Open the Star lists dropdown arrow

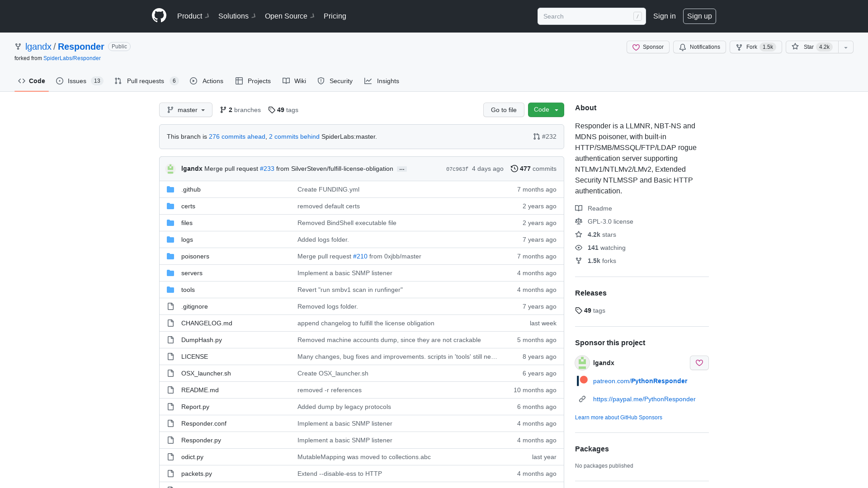[846, 47]
